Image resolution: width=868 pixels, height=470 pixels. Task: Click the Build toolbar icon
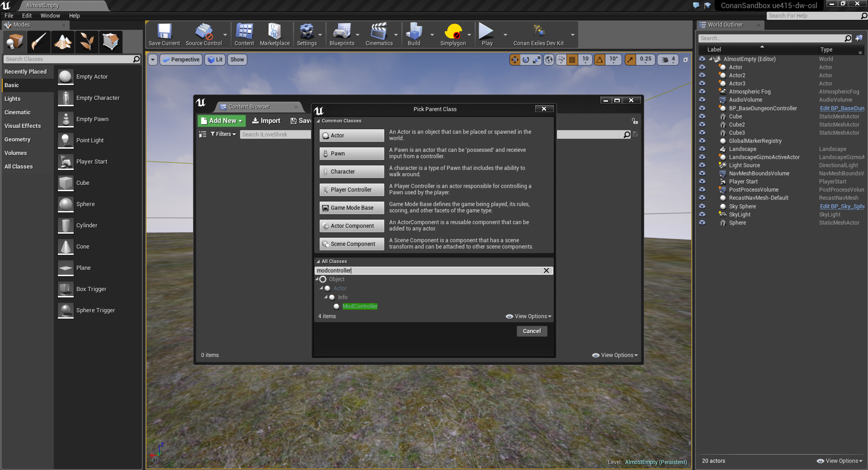tap(414, 34)
